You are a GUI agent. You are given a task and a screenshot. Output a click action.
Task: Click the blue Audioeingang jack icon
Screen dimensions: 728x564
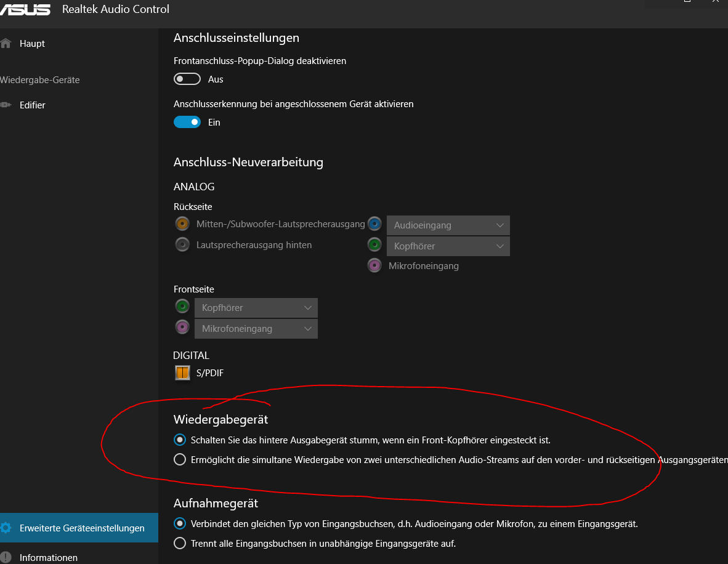click(x=374, y=224)
